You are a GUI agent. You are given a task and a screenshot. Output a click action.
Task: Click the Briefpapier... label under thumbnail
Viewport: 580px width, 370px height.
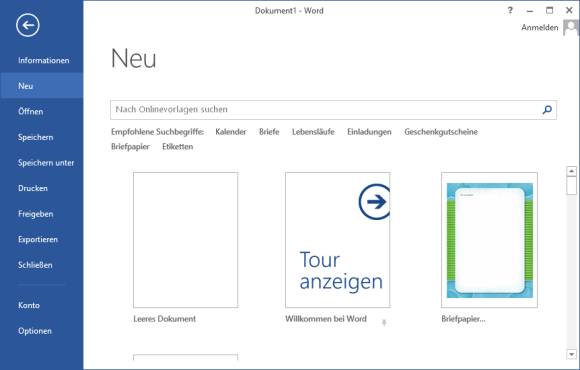(x=463, y=319)
